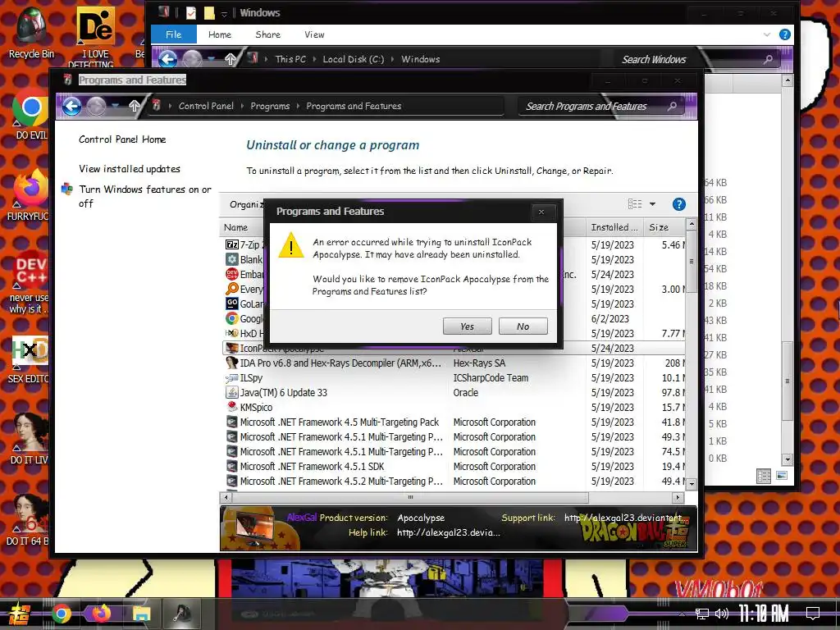This screenshot has height=630, width=840.
Task: Open the DO EVIL Chrome desktop shortcut
Action: 30,115
